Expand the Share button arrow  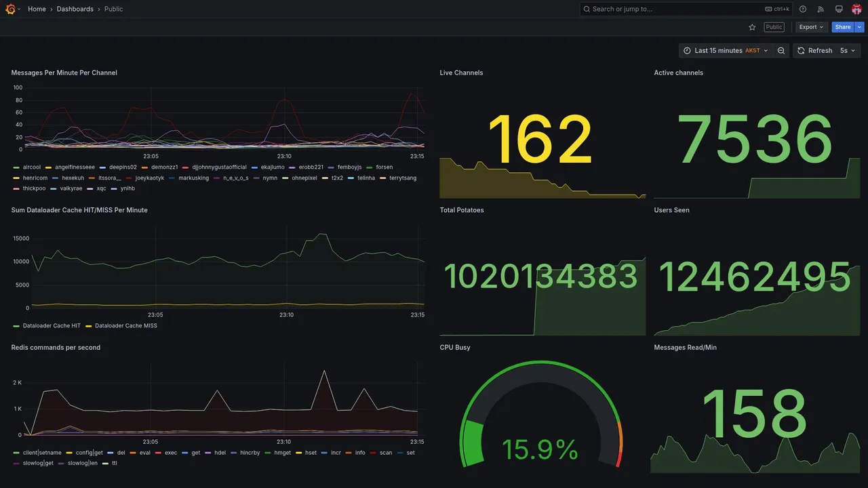click(860, 27)
